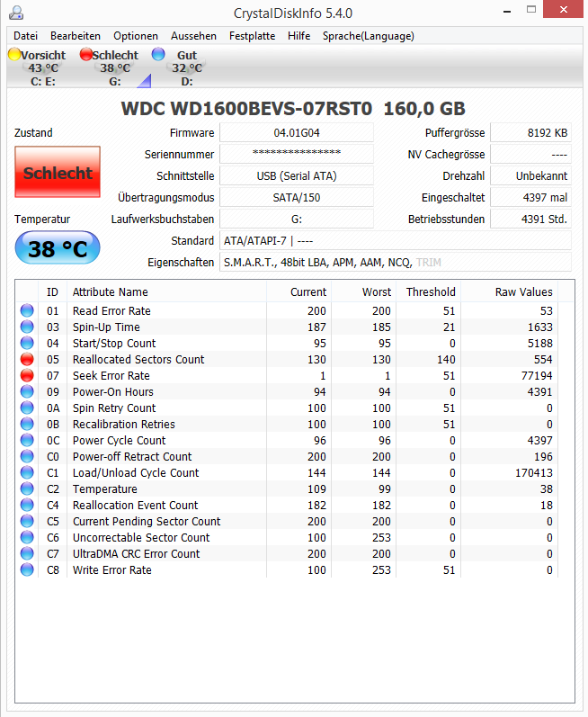Select the blue Gut disk status orb
Image resolution: width=588 pixels, height=717 pixels.
(x=158, y=54)
